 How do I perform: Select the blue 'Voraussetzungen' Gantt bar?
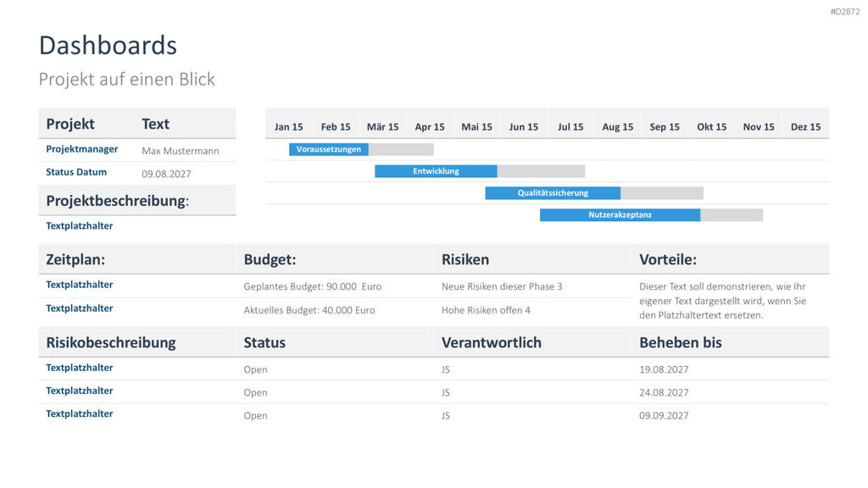pos(329,149)
